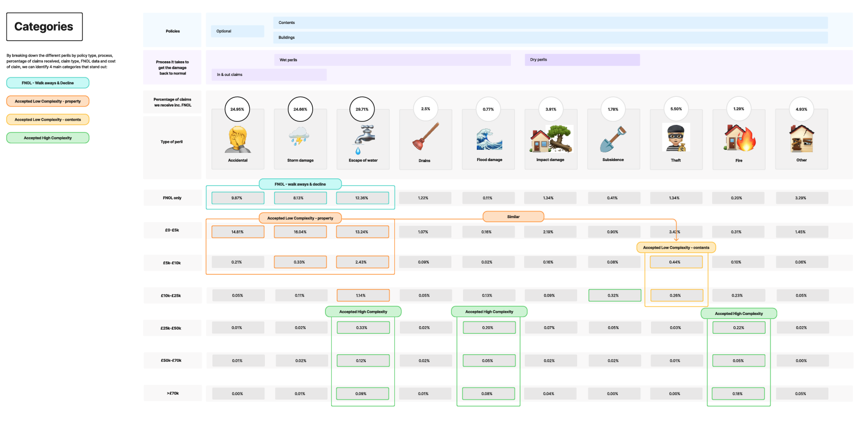Select the masked thief icon for Theft
This screenshot has height=421, width=868.
(x=676, y=138)
